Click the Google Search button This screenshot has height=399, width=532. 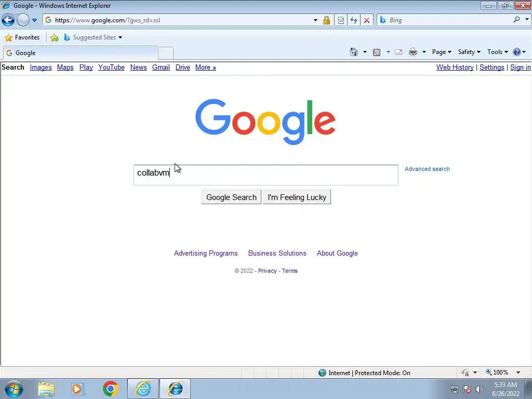[x=231, y=197]
